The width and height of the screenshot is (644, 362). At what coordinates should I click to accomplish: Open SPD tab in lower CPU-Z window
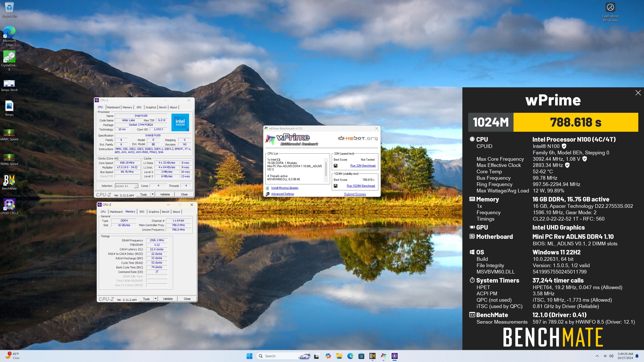point(142,212)
